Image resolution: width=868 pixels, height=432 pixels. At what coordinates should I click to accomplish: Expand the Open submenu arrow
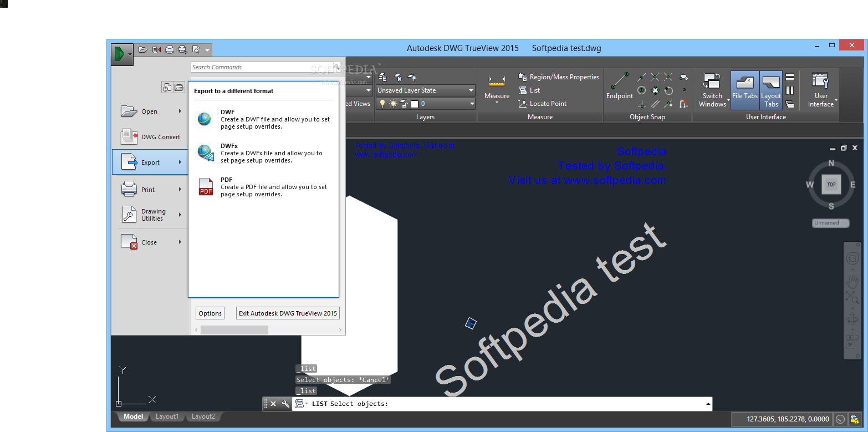tap(180, 111)
